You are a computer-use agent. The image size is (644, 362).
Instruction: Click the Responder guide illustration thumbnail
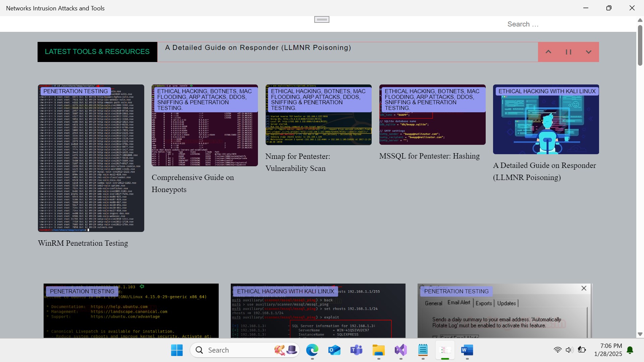pos(546,127)
